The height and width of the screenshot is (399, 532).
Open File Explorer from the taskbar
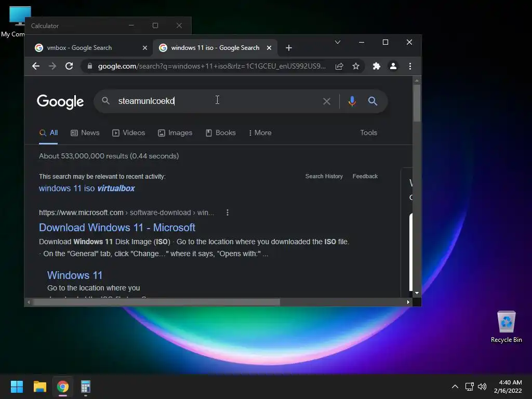tap(39, 387)
